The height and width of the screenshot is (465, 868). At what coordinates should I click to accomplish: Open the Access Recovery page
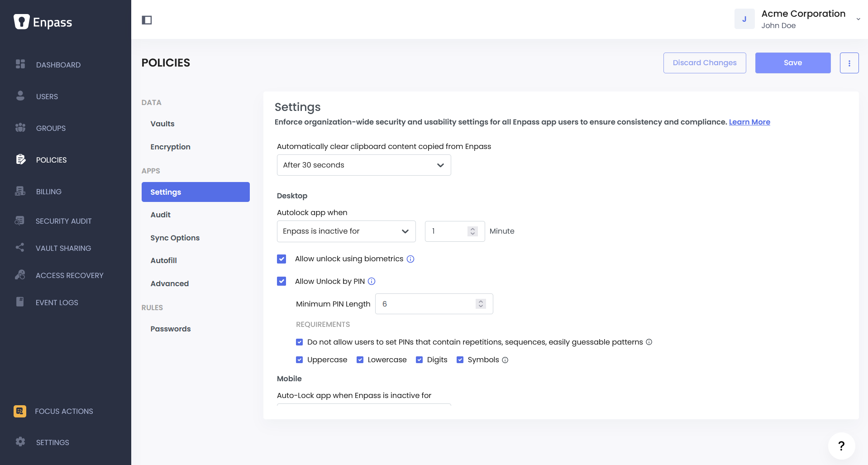coord(70,275)
